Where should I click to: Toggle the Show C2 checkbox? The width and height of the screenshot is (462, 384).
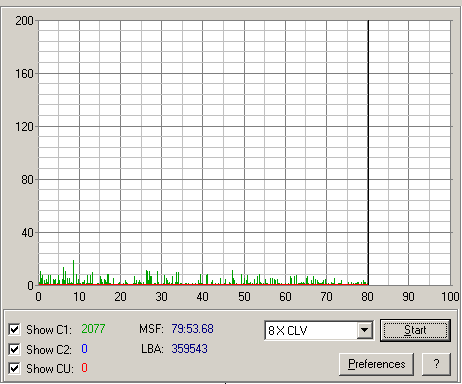[14, 349]
